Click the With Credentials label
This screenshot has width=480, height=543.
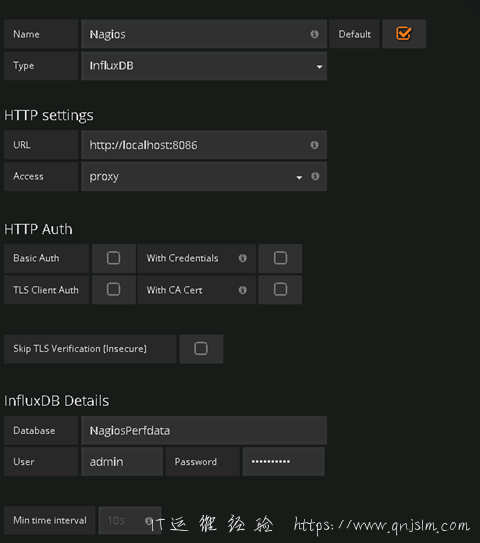(182, 258)
